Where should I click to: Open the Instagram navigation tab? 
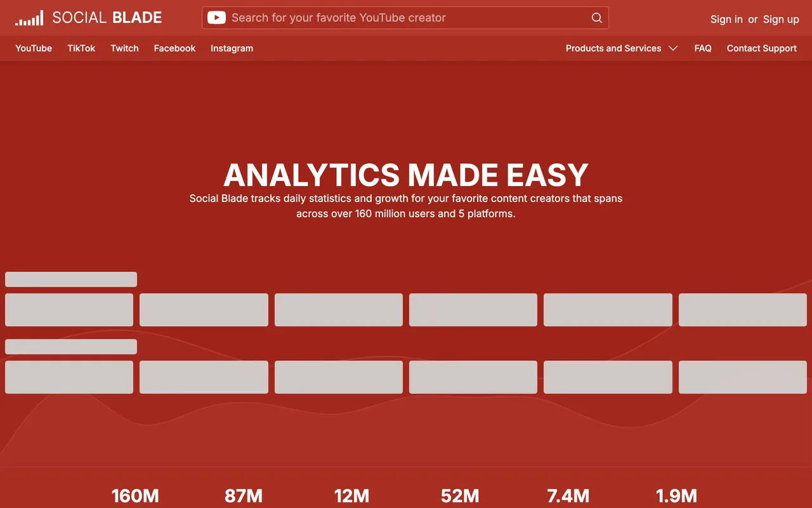point(232,48)
